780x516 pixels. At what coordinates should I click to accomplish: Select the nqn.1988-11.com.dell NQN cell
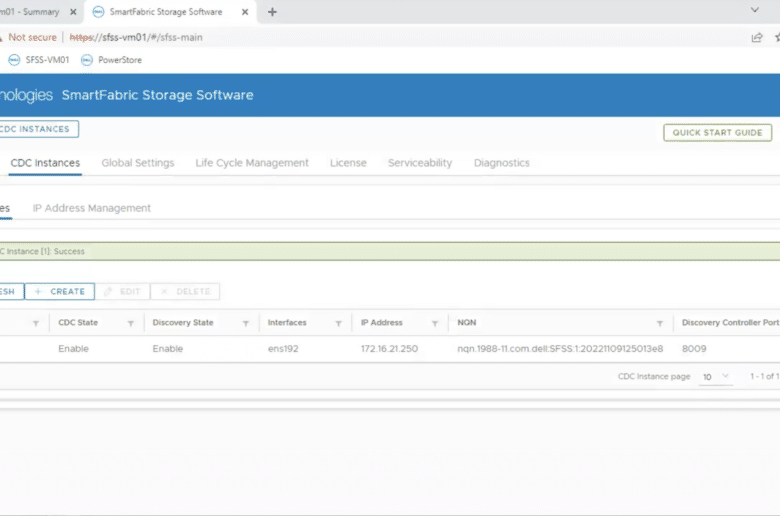[560, 349]
